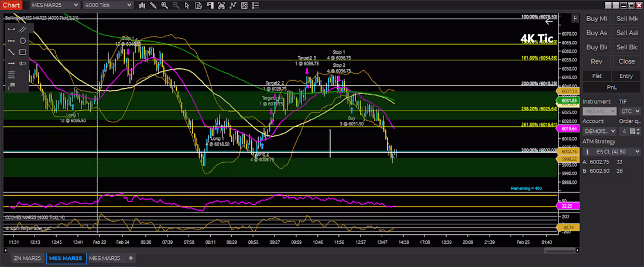The height and width of the screenshot is (267, 644).
Task: Click the Remaining = 460 text
Action: coord(526,188)
